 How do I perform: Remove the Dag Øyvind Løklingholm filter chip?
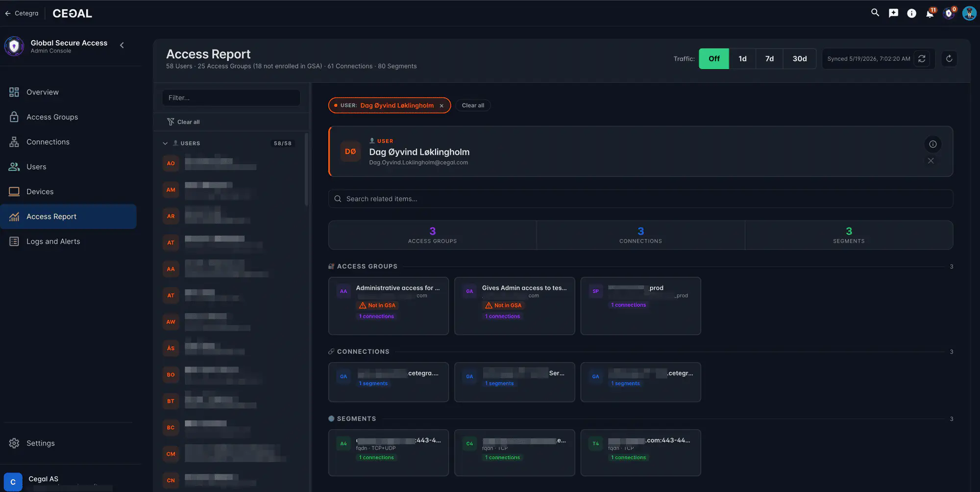441,106
